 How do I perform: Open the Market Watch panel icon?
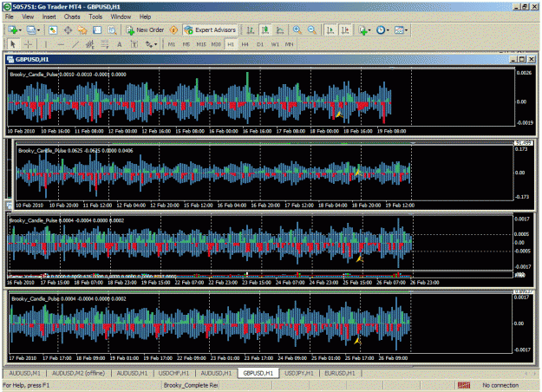click(53, 30)
